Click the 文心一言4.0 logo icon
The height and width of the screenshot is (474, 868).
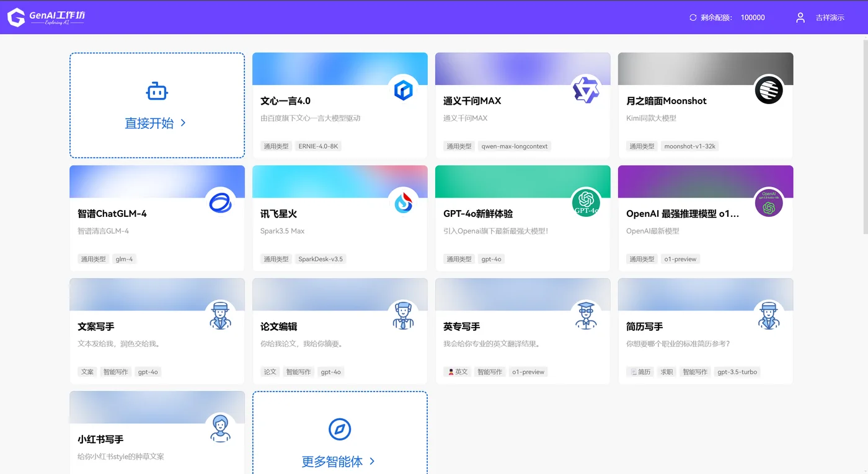(404, 90)
